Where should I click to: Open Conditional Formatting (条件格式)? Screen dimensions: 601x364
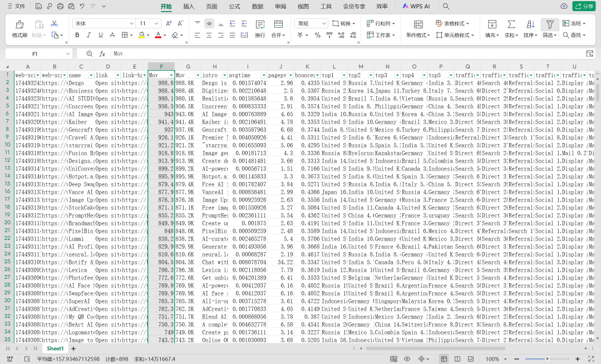(418, 35)
